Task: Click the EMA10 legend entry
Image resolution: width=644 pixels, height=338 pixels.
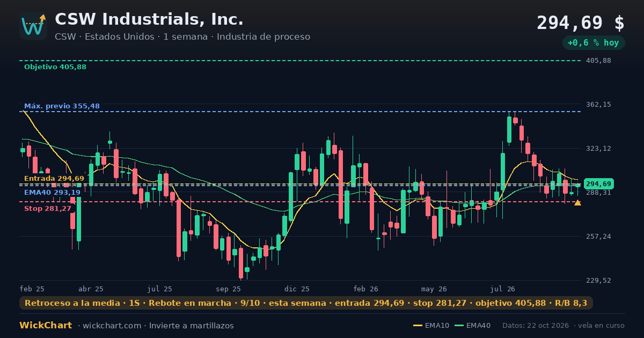Action: point(431,326)
